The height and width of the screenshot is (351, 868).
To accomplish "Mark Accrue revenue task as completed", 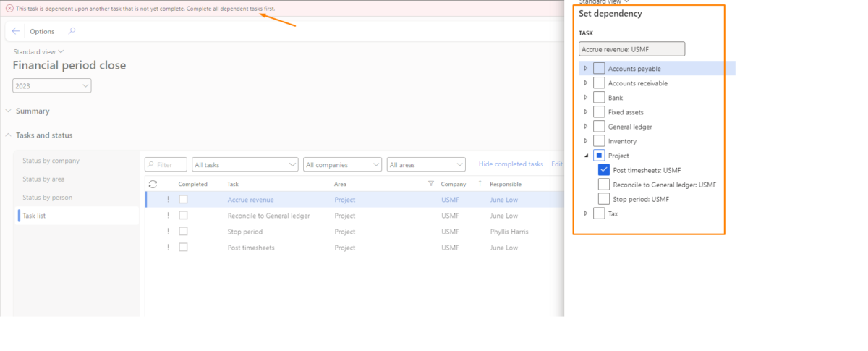I will coord(183,200).
